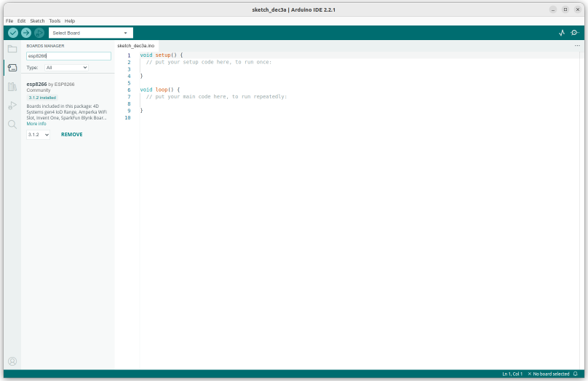This screenshot has width=588, height=381.
Task: Open the Serial Monitor icon
Action: [575, 33]
